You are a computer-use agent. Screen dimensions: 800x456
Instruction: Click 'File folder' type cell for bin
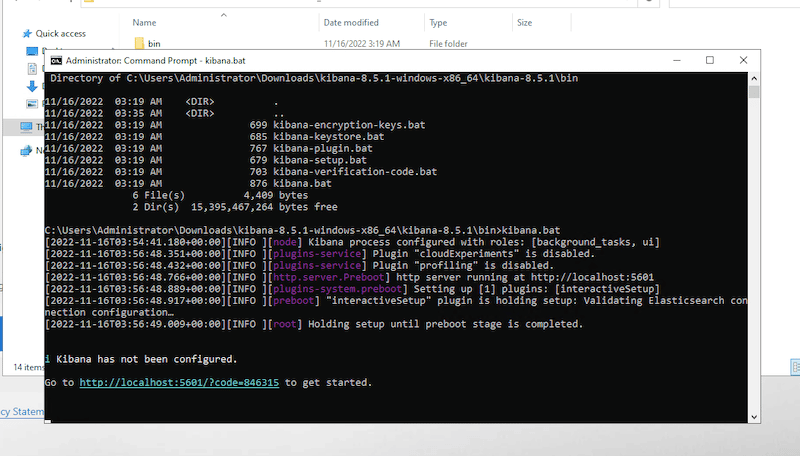tap(448, 44)
